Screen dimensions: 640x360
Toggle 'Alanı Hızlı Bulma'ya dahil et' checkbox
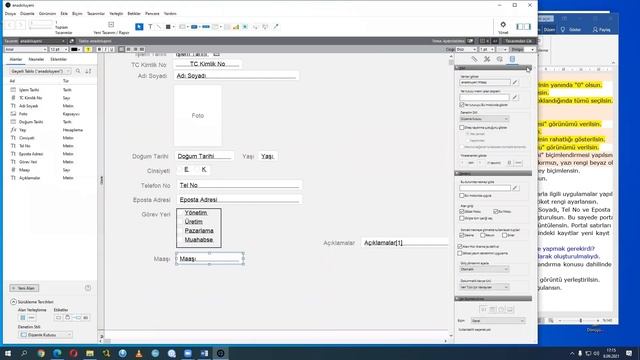click(x=460, y=247)
